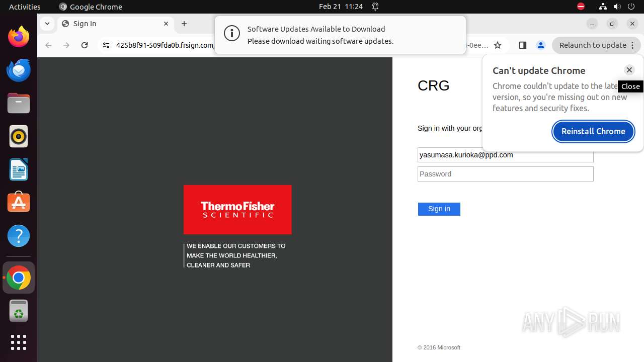Focus the Password input field
The image size is (644, 362).
coord(505,174)
